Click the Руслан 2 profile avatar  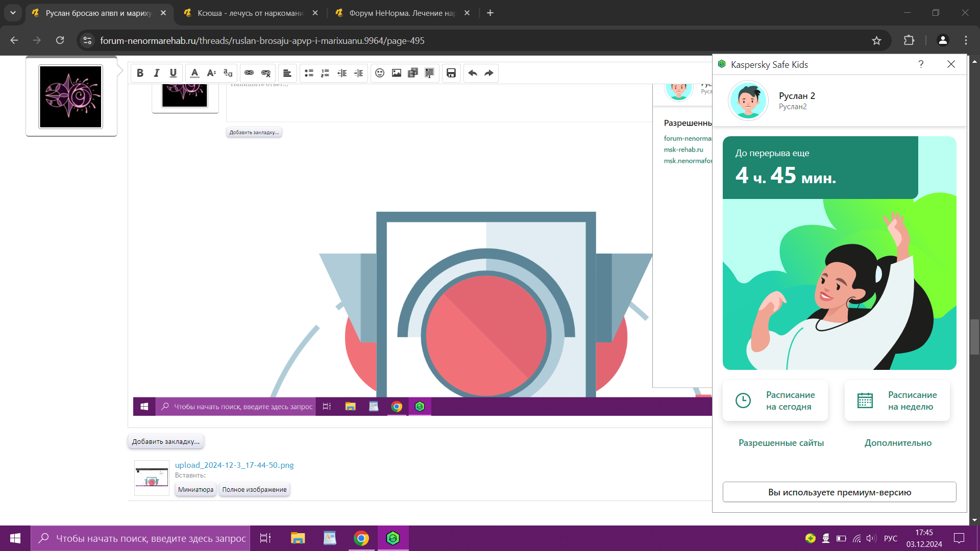[748, 101]
